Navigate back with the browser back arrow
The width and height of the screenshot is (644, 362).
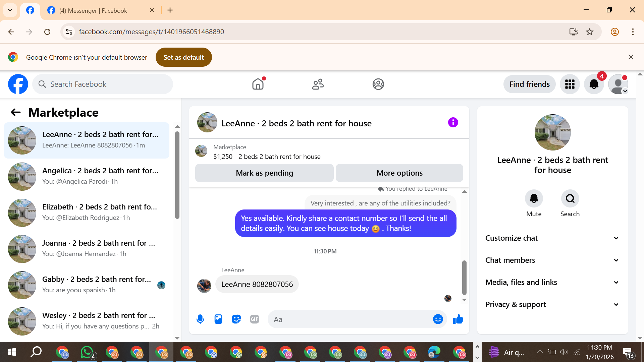click(x=11, y=32)
